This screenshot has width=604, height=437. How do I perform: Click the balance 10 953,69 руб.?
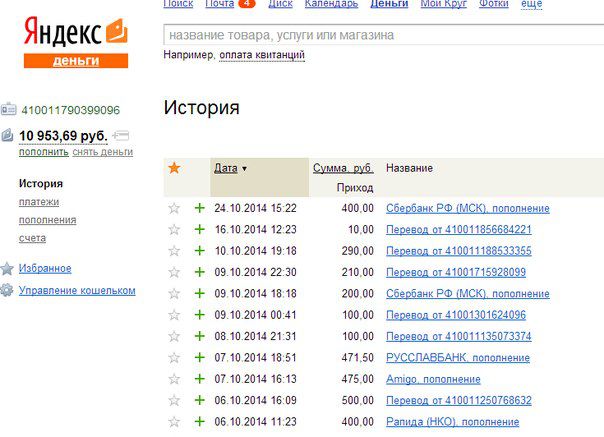tap(63, 136)
